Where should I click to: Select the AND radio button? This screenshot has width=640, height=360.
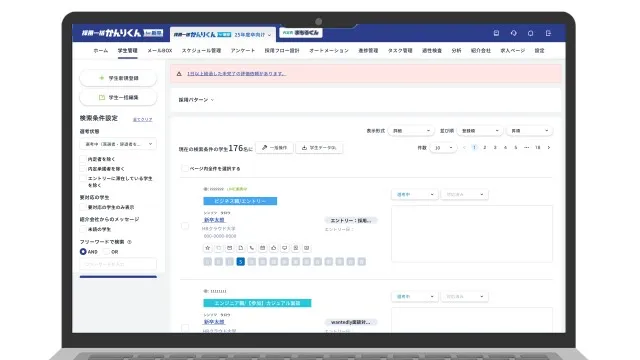coord(83,252)
